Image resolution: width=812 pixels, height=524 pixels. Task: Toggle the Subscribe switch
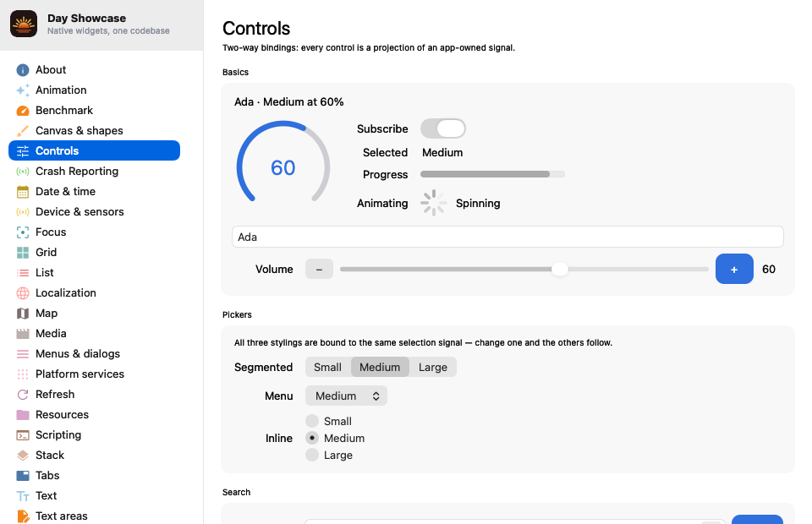click(442, 128)
